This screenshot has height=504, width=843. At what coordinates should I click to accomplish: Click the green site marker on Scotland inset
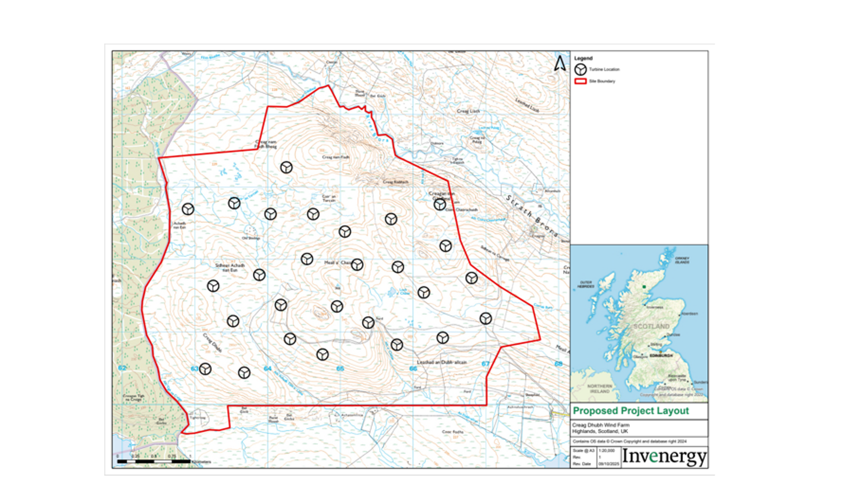tap(644, 287)
